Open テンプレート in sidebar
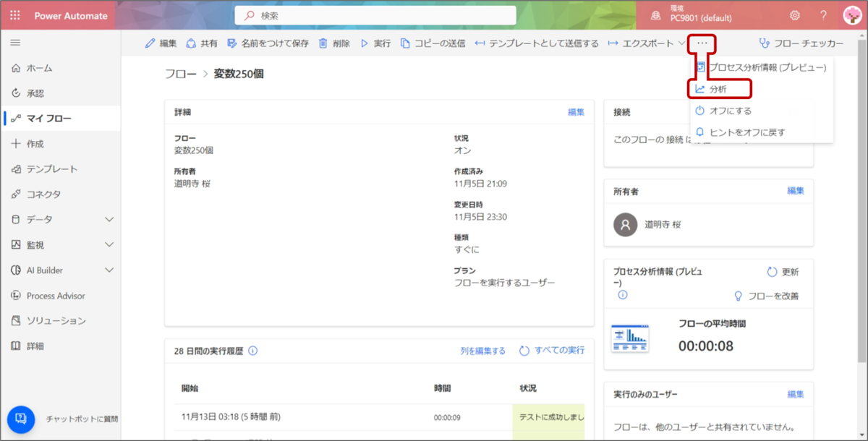The width and height of the screenshot is (868, 441). point(60,169)
